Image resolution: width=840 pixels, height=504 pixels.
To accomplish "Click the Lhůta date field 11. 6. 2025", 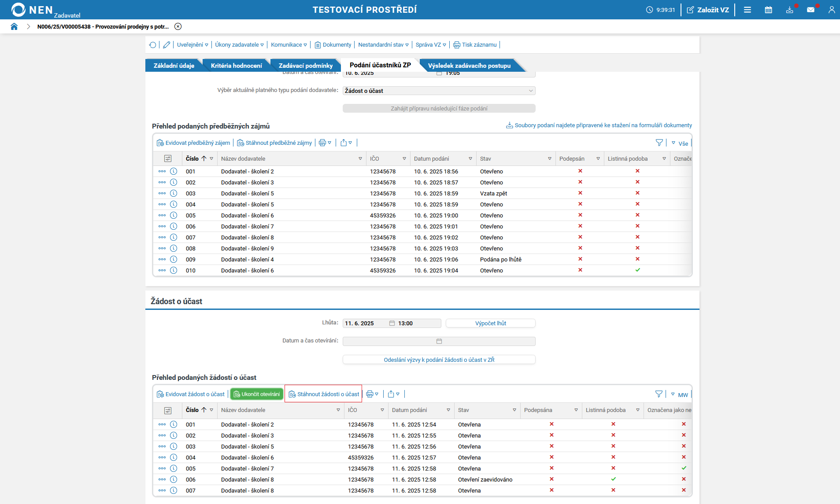I will [365, 324].
